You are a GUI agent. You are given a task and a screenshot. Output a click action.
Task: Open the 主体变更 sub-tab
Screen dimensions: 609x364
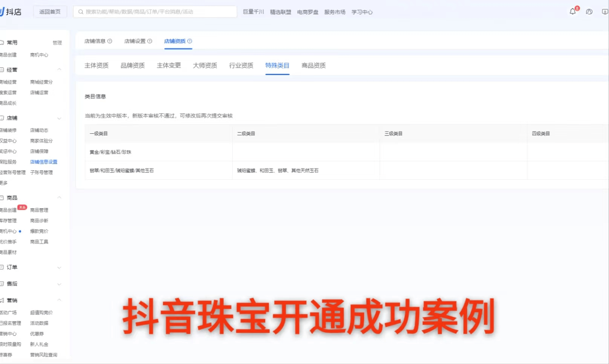[x=169, y=66]
